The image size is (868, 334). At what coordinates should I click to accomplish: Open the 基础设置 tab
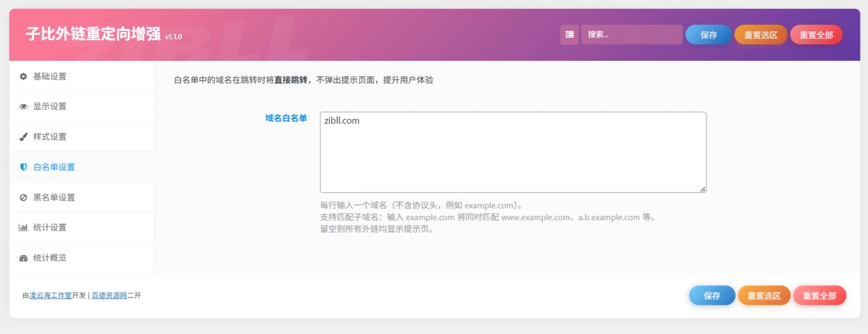click(81, 76)
